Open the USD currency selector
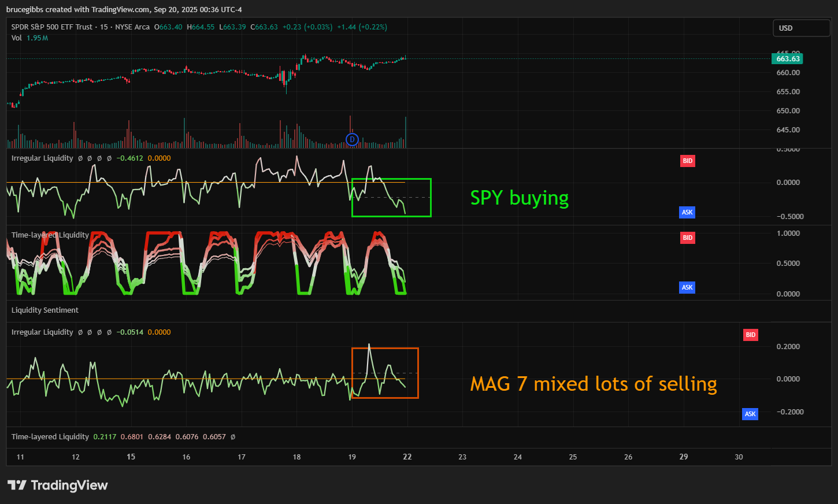Screen dimensions: 838x504 click(x=802, y=28)
